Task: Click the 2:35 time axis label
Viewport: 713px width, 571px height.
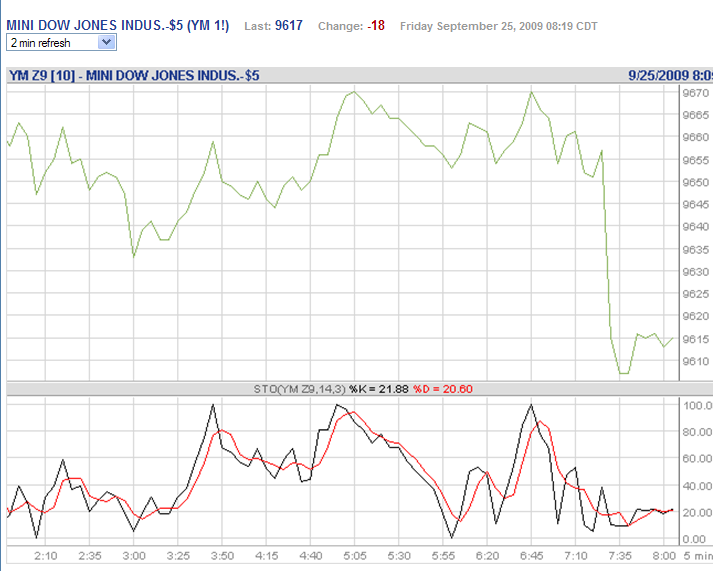Action: pyautogui.click(x=90, y=556)
